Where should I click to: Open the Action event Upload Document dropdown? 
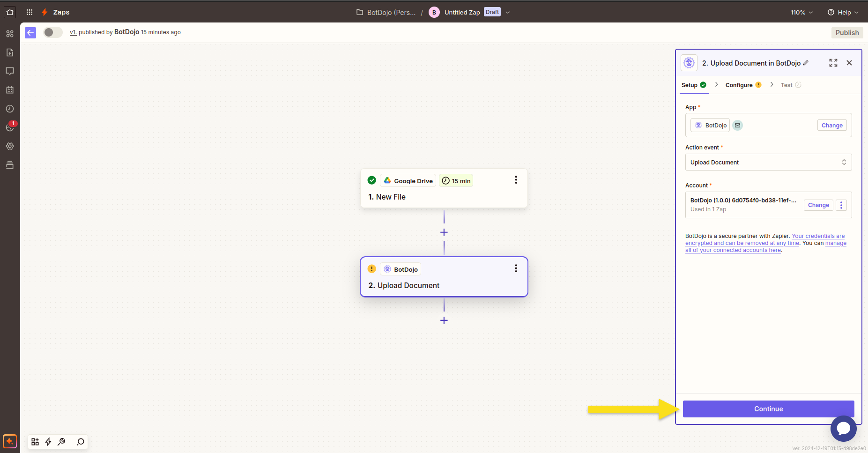point(768,163)
